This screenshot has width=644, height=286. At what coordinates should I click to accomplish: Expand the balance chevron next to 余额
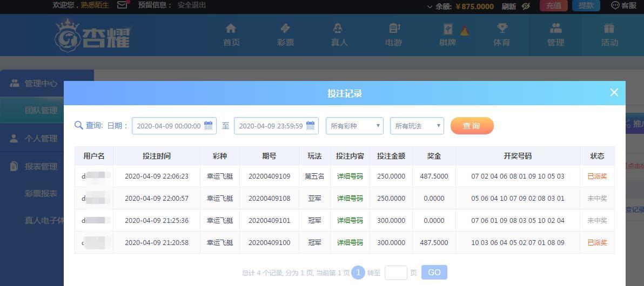coord(430,6)
